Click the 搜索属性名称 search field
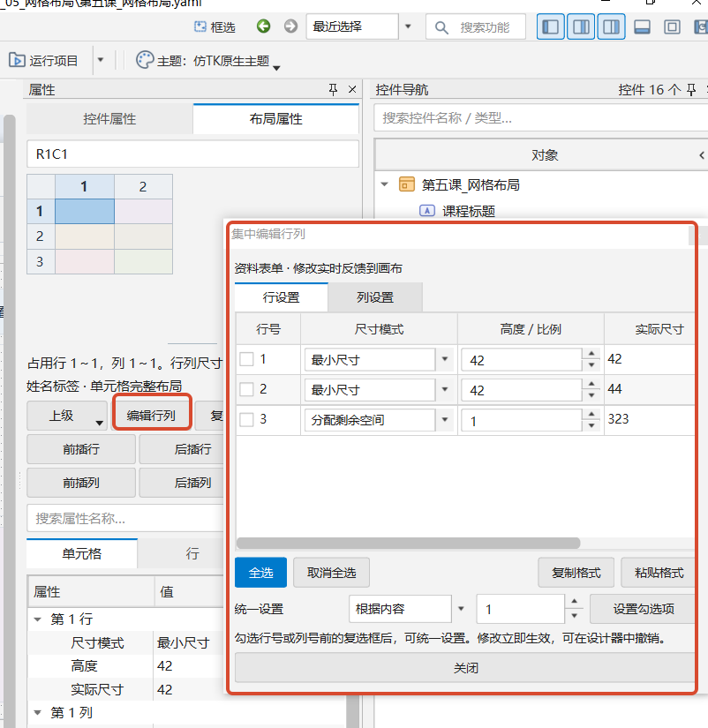Image resolution: width=708 pixels, height=728 pixels. [x=125, y=518]
